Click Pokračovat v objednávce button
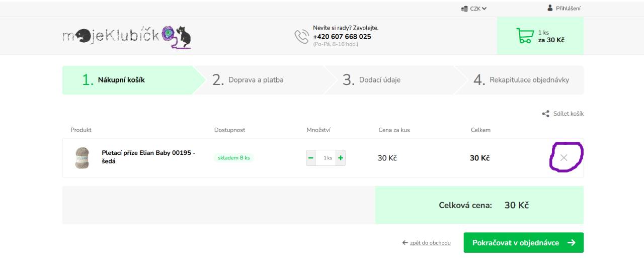Image resolution: width=644 pixels, height=270 pixels. click(524, 243)
